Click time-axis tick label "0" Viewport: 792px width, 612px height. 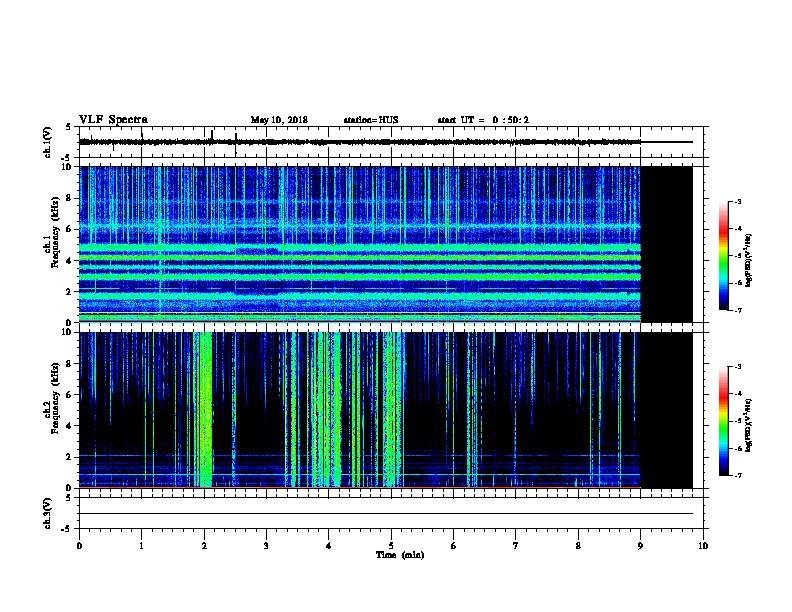tap(79, 545)
